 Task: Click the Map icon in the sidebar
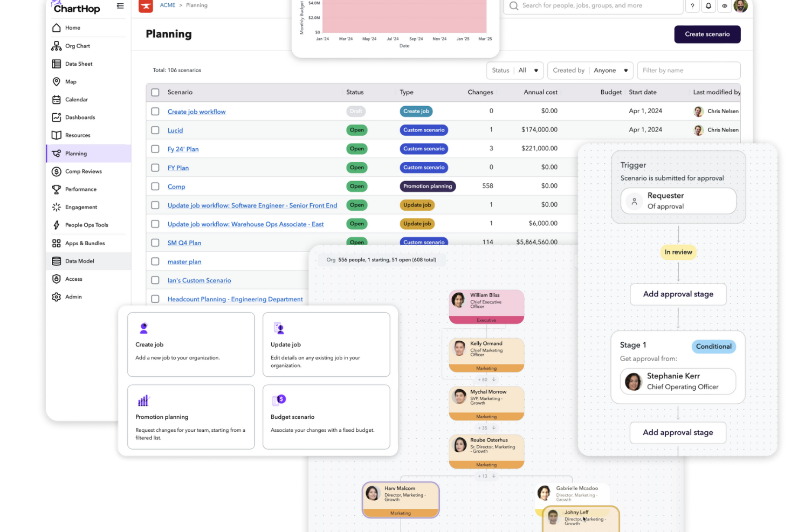(56, 81)
